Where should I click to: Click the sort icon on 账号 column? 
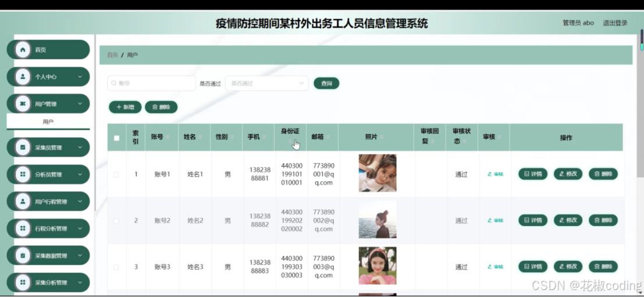(168, 137)
